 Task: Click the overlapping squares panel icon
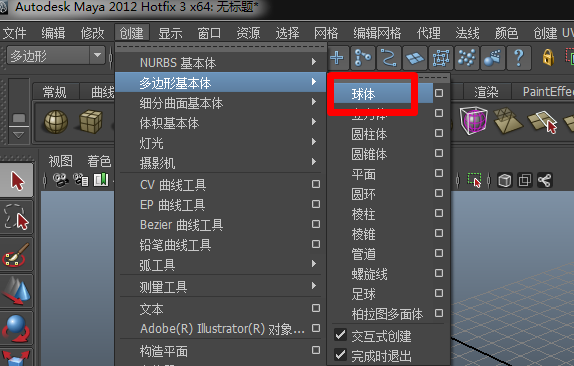point(525,180)
